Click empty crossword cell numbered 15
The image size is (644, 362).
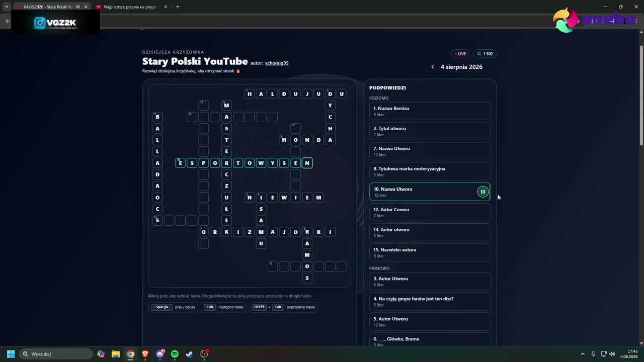192,117
